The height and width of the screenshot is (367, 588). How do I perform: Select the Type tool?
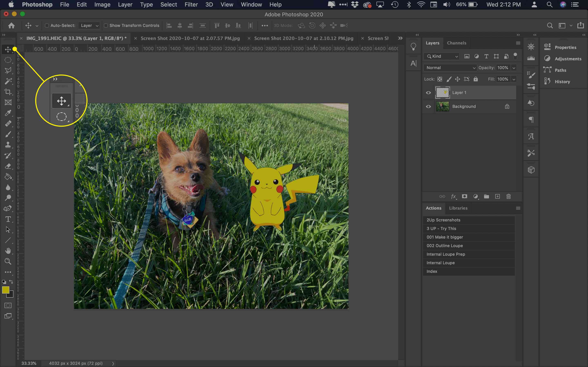click(8, 219)
